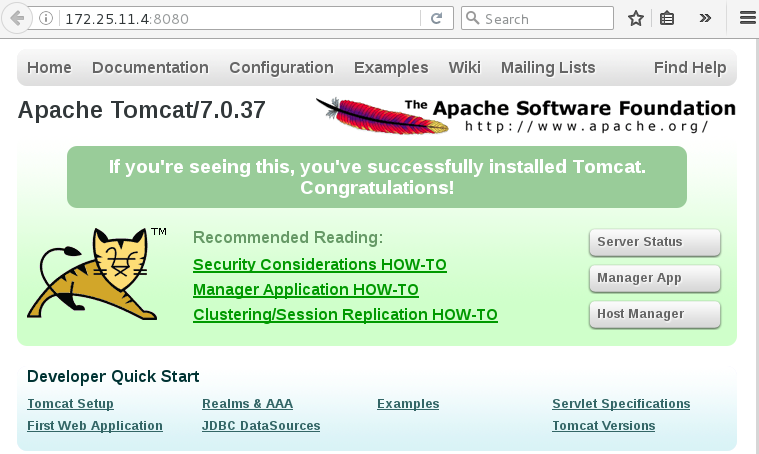759x454 pixels.
Task: Click the magnifier icon in the search box
Action: point(472,18)
